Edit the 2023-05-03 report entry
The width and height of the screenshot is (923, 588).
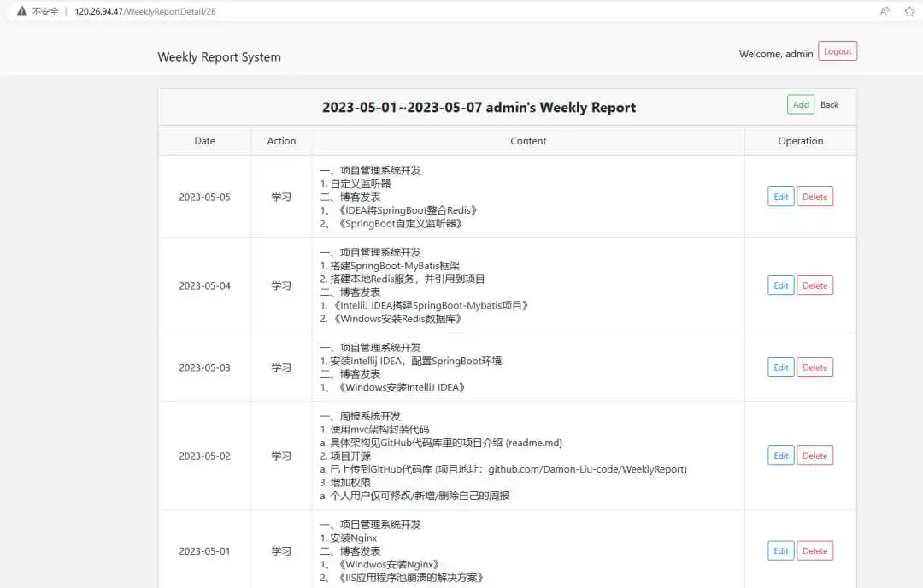(x=780, y=367)
